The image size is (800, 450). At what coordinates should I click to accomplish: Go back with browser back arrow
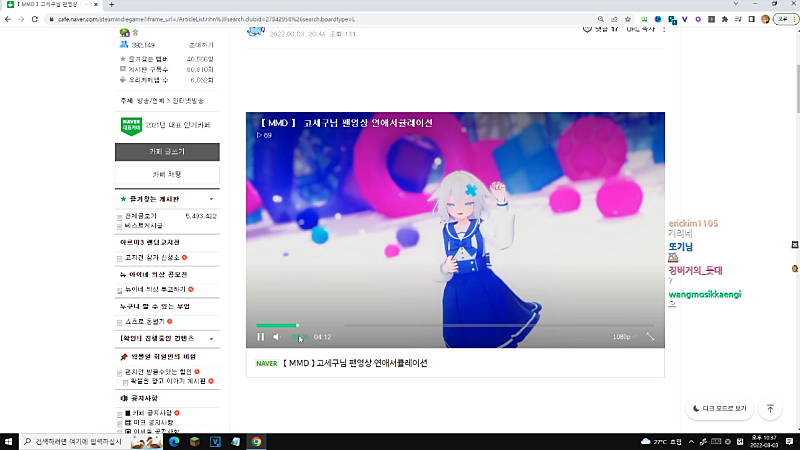[x=8, y=19]
